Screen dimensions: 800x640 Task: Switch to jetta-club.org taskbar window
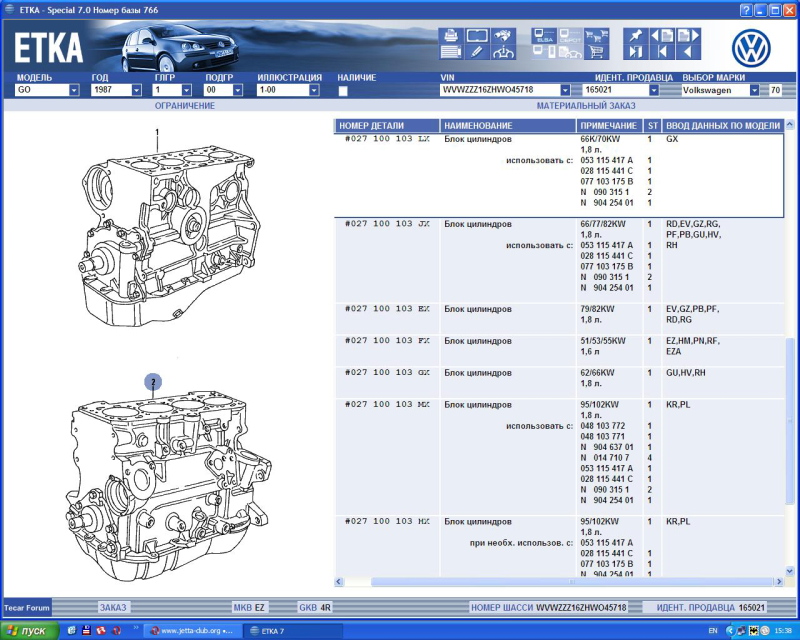(192, 631)
